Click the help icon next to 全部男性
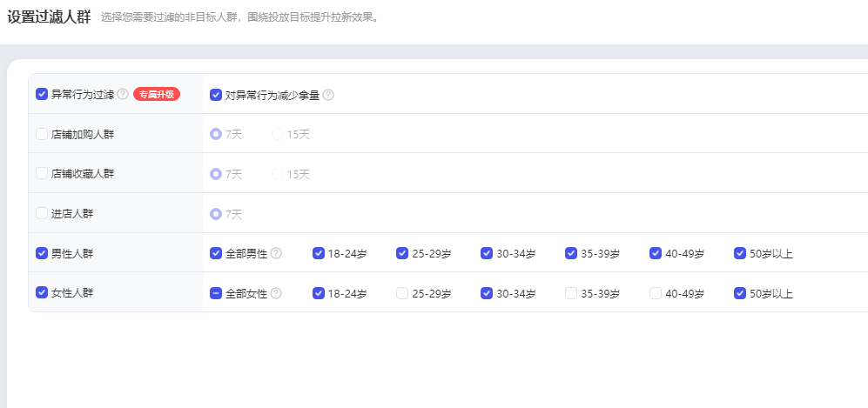 point(276,253)
